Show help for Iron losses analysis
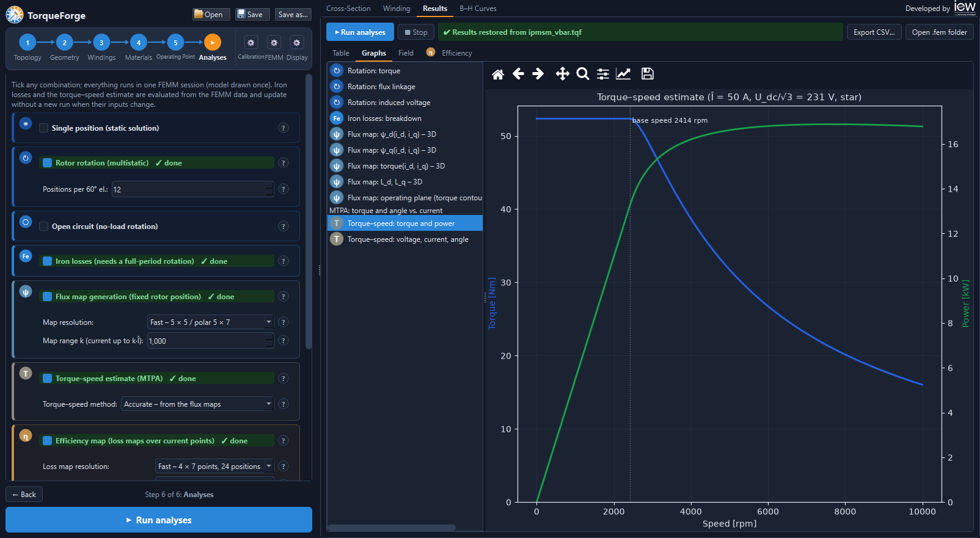980x538 pixels. (x=283, y=261)
